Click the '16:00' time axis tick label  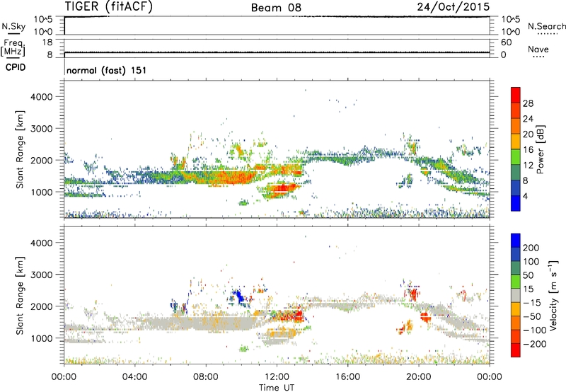click(348, 377)
